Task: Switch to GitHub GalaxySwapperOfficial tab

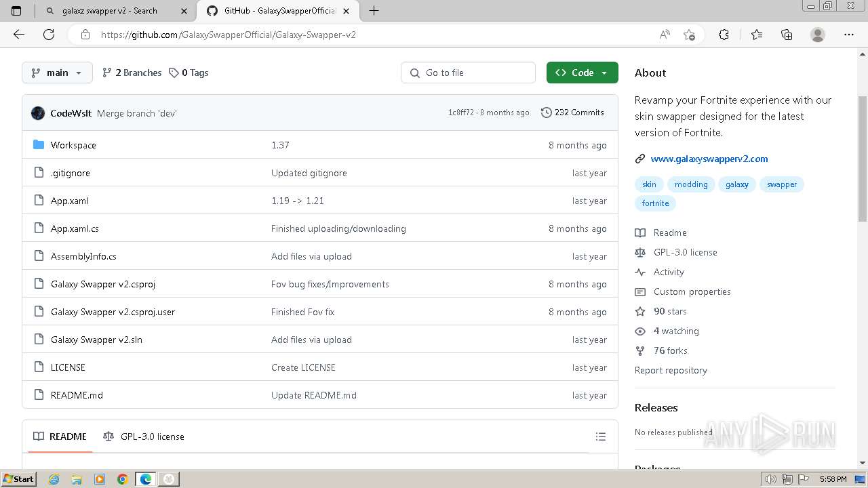Action: 278,11
